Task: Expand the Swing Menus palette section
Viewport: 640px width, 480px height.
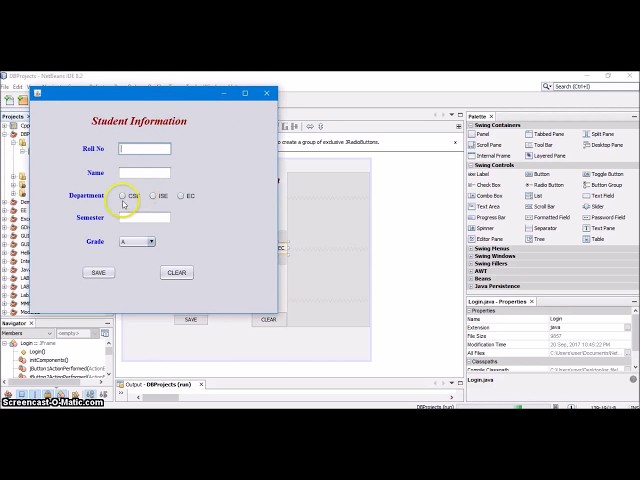Action: coord(471,249)
